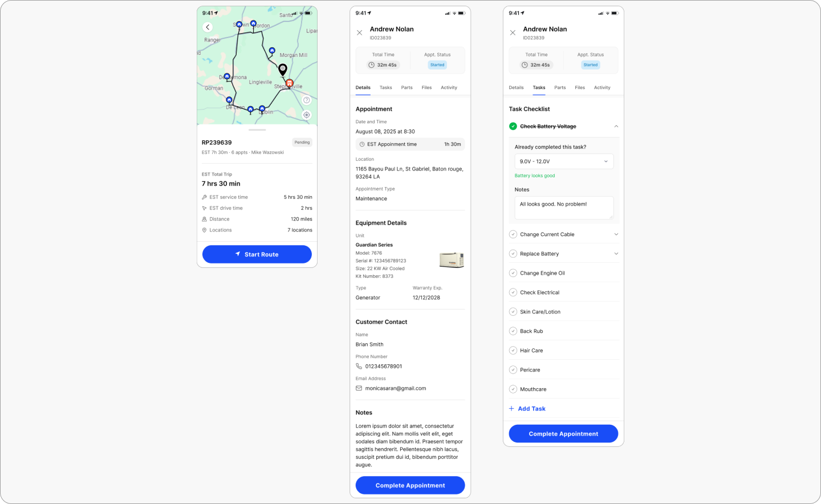Open the 9.0V - 12.0V voltage dropdown

coord(564,161)
